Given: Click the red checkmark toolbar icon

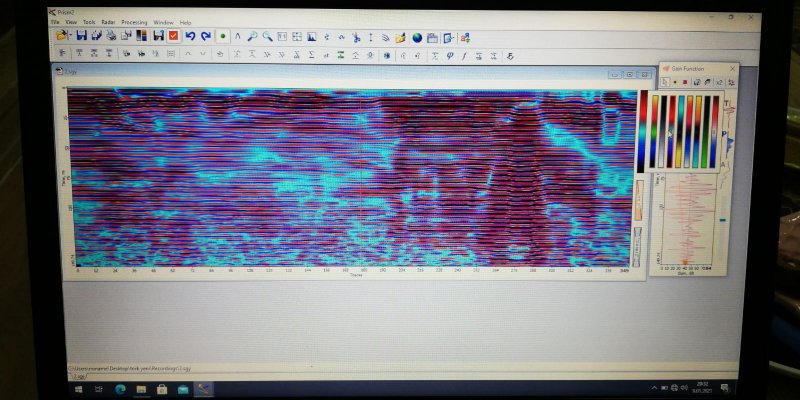Looking at the screenshot, I should (173, 36).
